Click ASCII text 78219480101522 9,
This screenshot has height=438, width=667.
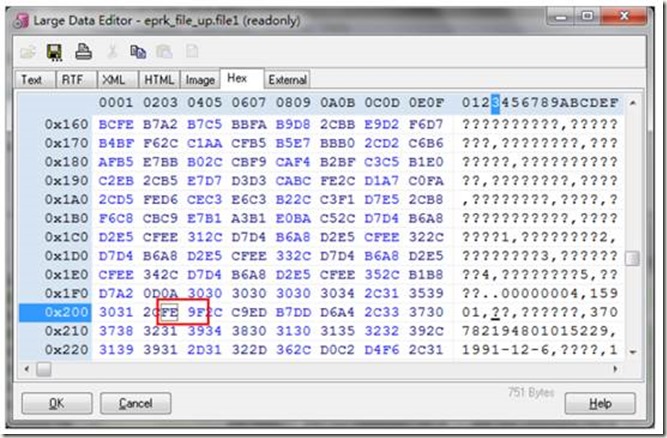[539, 331]
